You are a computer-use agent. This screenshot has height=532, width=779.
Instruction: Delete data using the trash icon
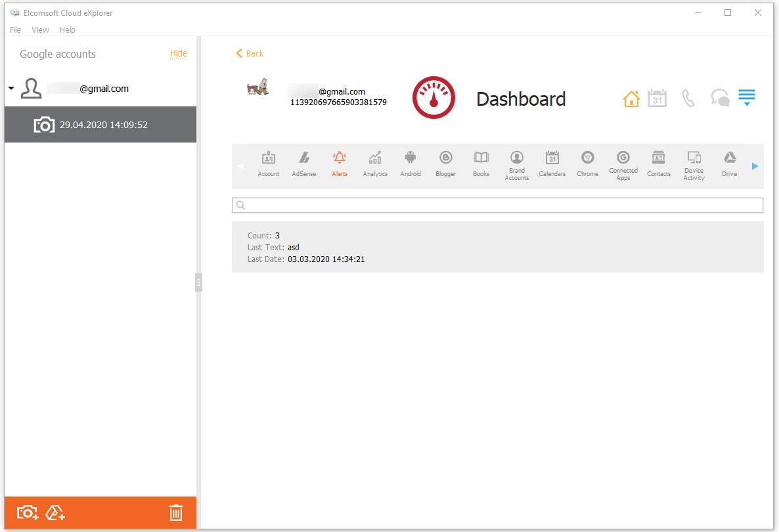[175, 512]
